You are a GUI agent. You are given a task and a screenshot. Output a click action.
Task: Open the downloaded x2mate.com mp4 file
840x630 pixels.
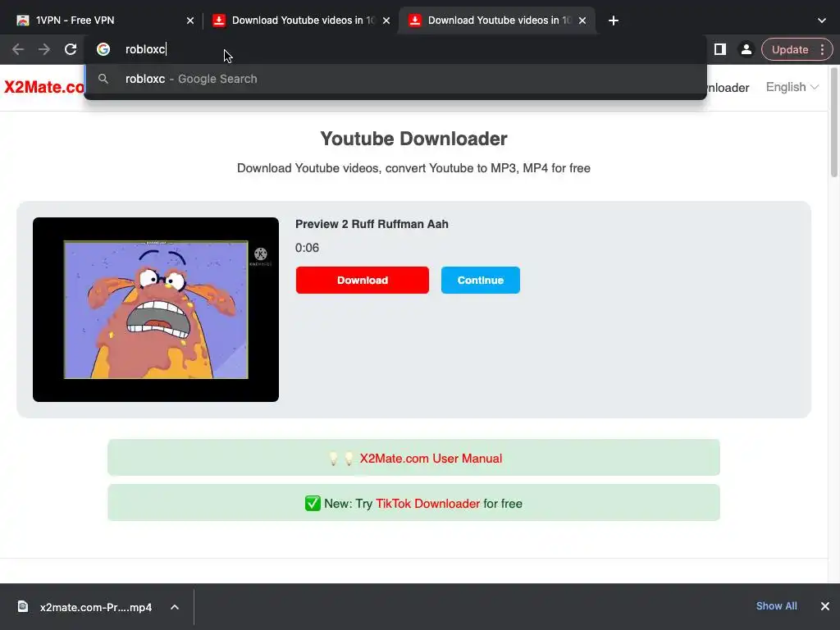point(96,608)
